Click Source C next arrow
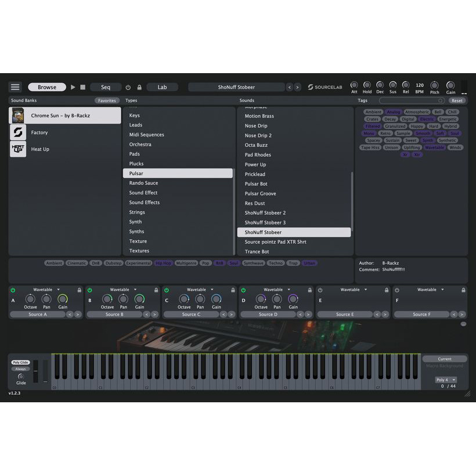The width and height of the screenshot is (476, 476). click(x=231, y=315)
